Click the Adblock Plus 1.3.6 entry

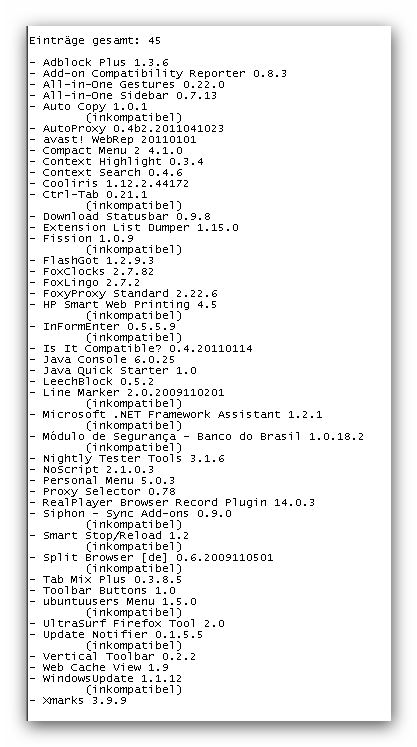(105, 63)
